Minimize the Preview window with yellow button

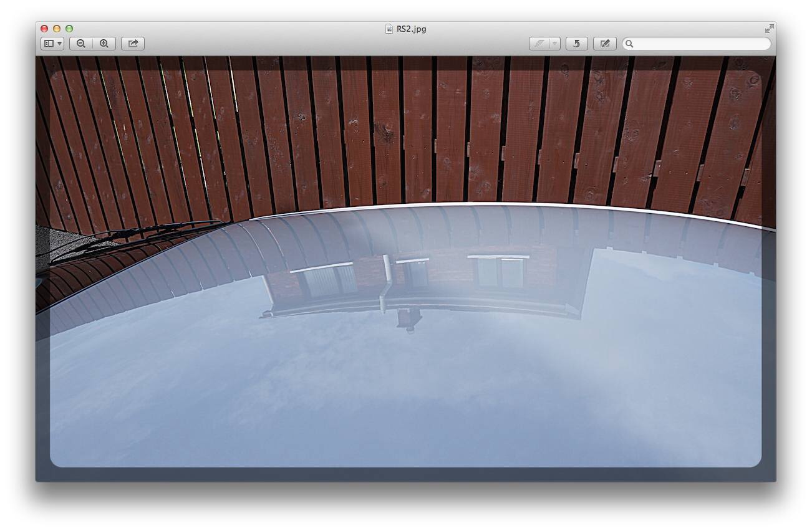tap(57, 29)
